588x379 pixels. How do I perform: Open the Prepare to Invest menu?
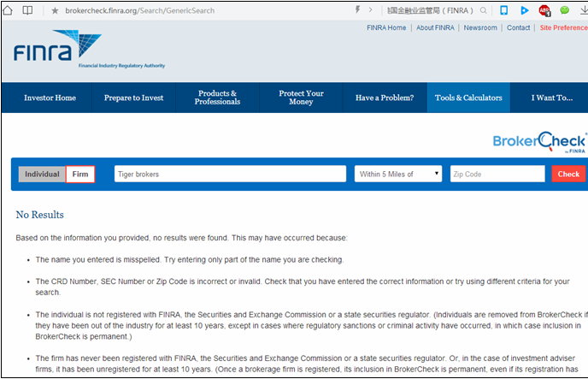click(133, 98)
